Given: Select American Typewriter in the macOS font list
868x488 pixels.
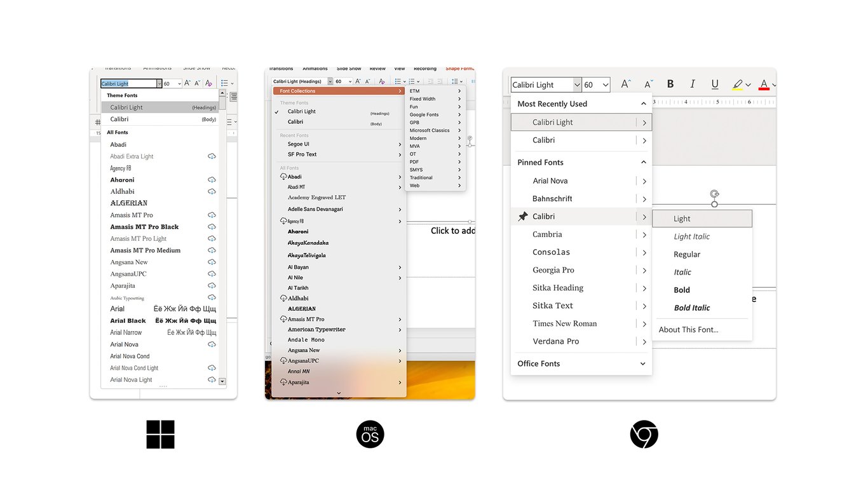Looking at the screenshot, I should [x=339, y=330].
